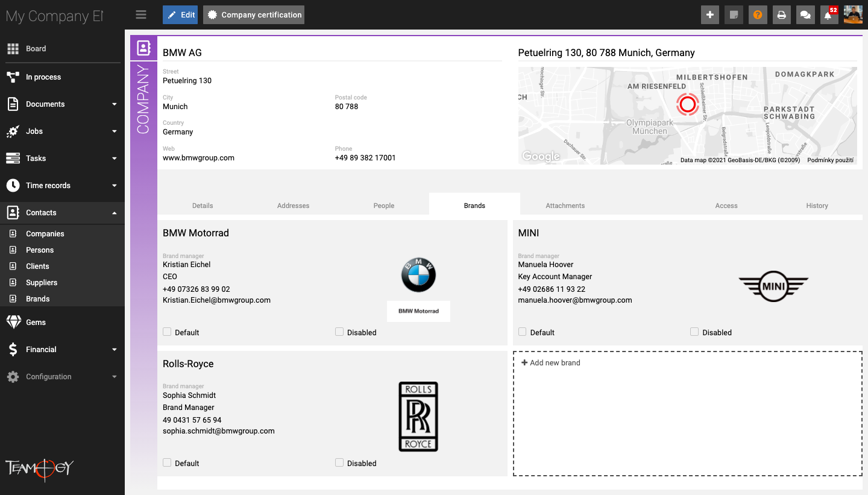
Task: Click the Rolls-Royce logo image
Action: [x=418, y=417]
